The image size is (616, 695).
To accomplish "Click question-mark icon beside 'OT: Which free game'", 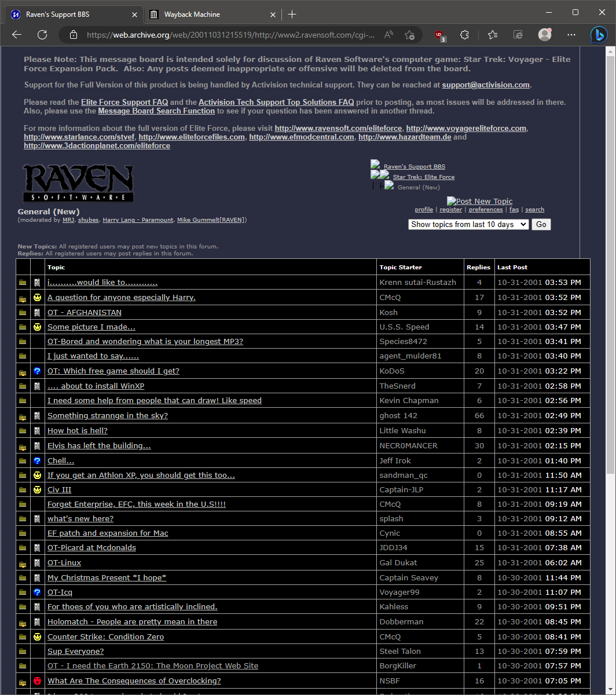I will 37,371.
